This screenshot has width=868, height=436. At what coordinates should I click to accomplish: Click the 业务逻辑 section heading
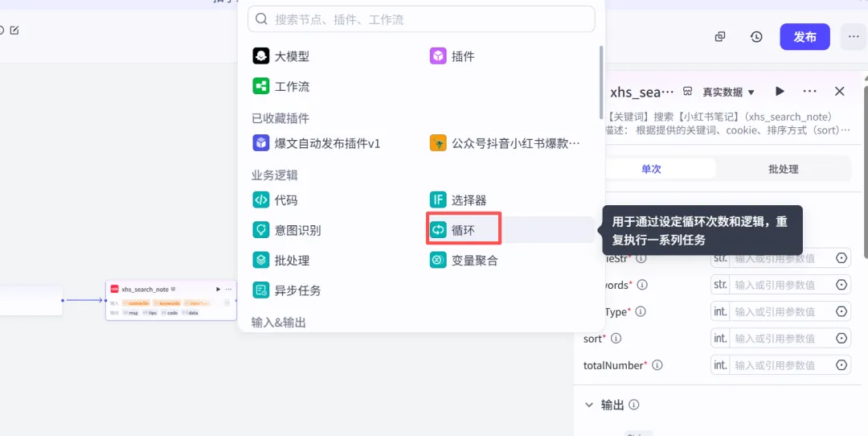coord(275,175)
